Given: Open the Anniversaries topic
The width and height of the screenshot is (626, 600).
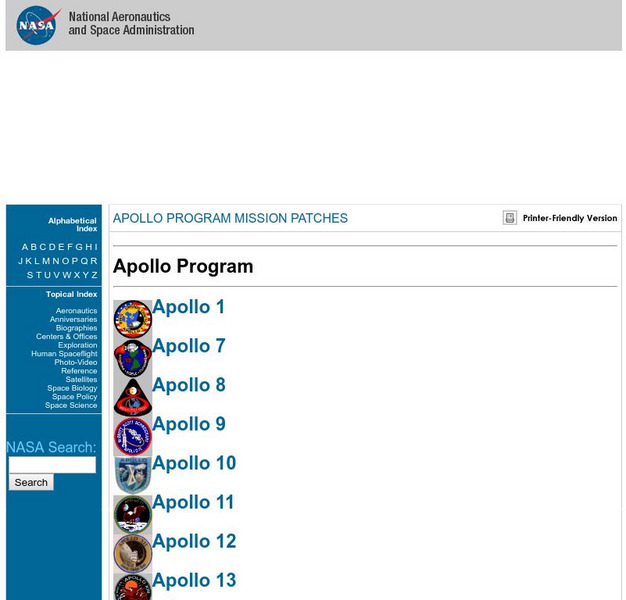Looking at the screenshot, I should click(73, 319).
